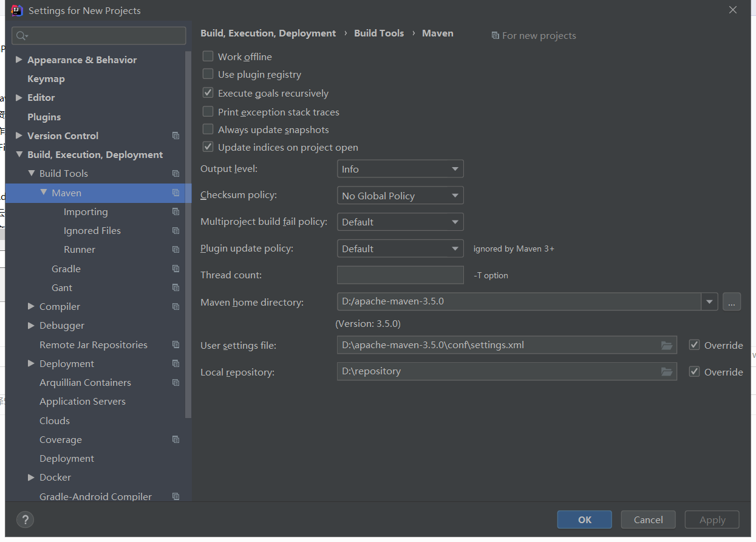756x542 pixels.
Task: Click the per-project icon next to Importing
Action: (x=175, y=211)
